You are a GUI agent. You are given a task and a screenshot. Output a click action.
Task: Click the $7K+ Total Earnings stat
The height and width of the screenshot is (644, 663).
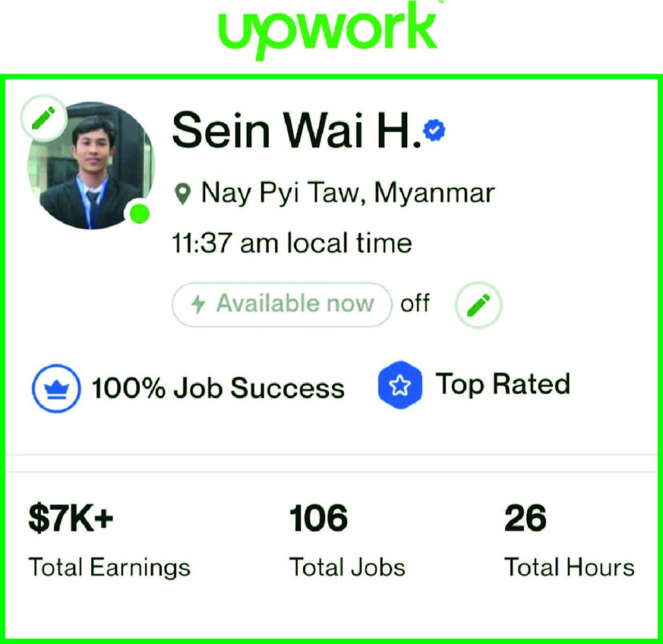(109, 540)
